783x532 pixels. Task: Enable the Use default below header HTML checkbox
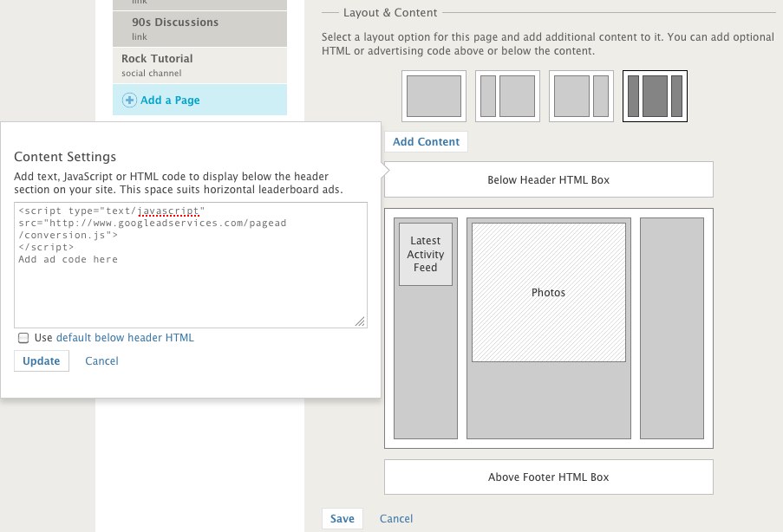(23, 338)
